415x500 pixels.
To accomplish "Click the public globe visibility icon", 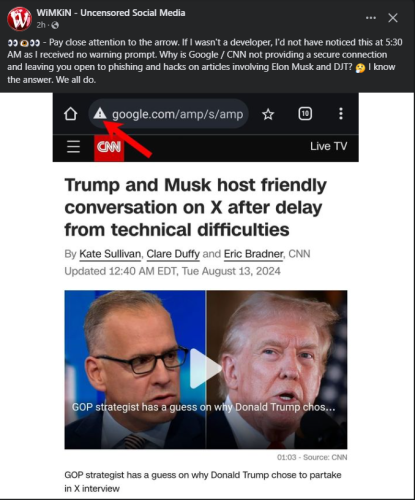I will coord(55,25).
